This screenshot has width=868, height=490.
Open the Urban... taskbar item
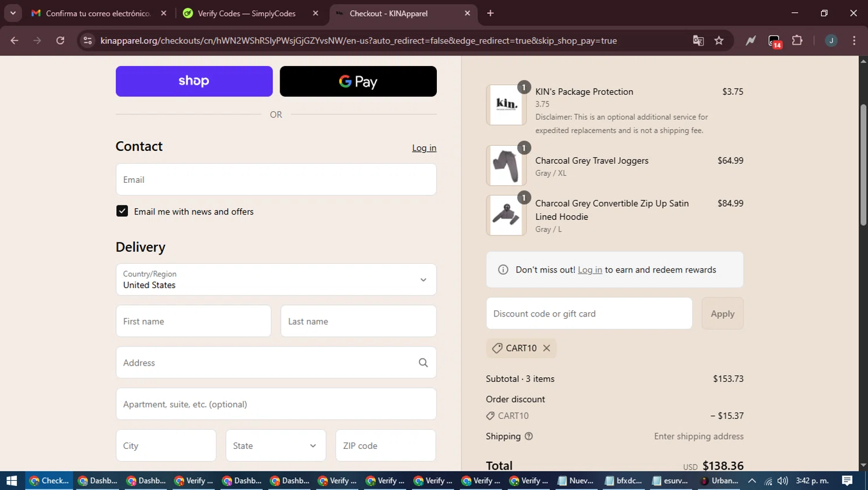tap(719, 481)
